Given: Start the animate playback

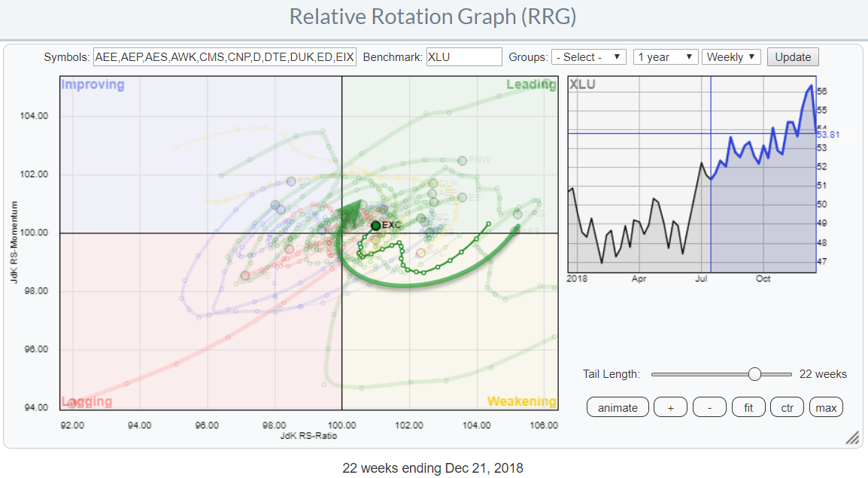Looking at the screenshot, I should [x=618, y=408].
